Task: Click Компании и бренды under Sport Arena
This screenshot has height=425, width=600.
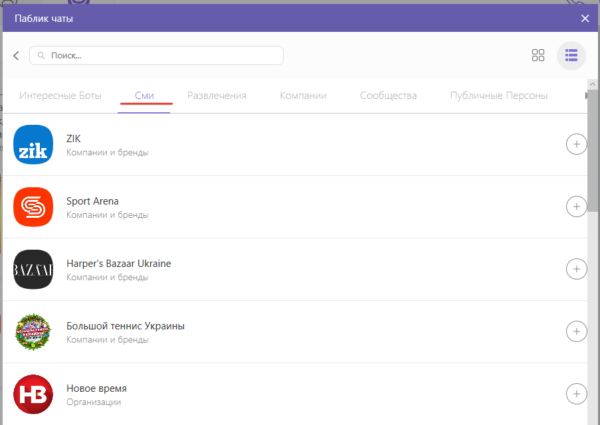Action: [107, 215]
